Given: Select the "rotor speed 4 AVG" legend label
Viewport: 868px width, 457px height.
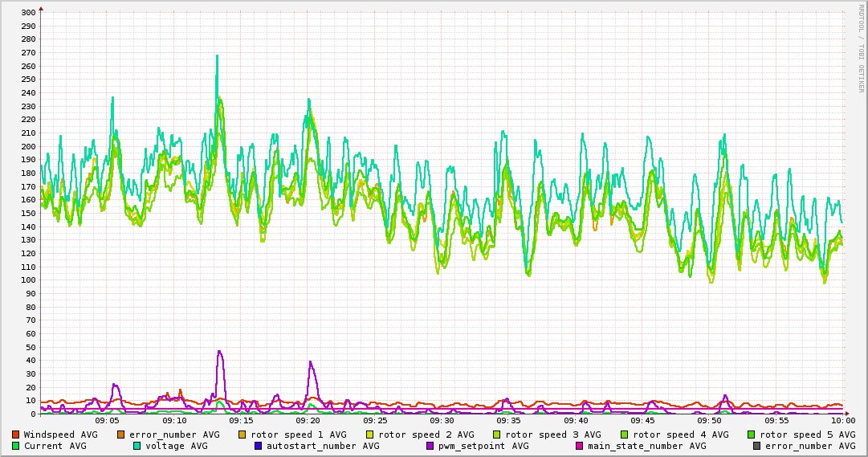Looking at the screenshot, I should (680, 435).
